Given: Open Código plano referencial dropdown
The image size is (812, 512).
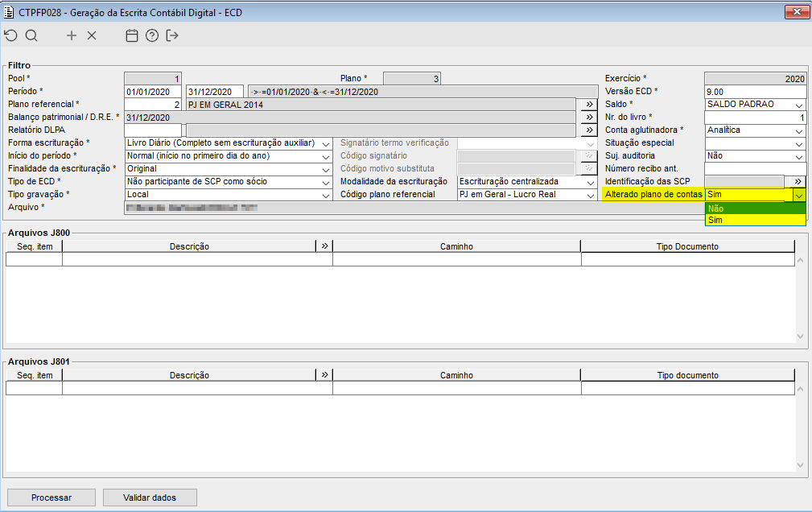Looking at the screenshot, I should [x=591, y=196].
